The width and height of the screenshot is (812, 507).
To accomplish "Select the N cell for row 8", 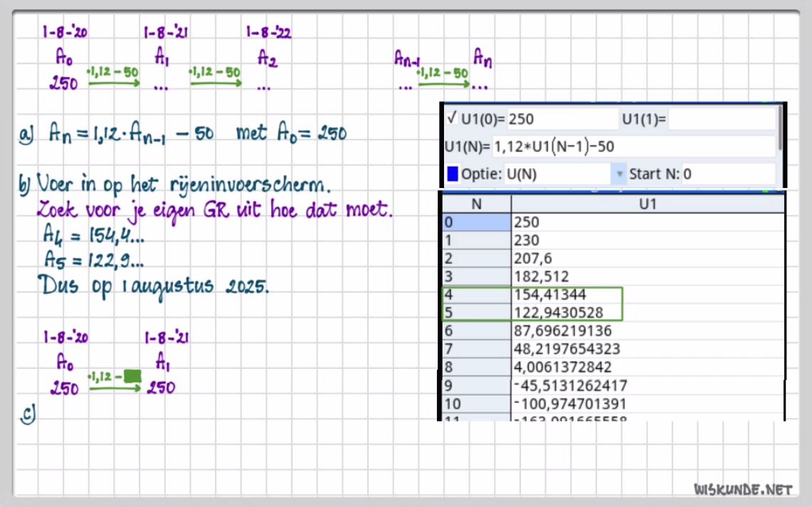I will pos(476,367).
